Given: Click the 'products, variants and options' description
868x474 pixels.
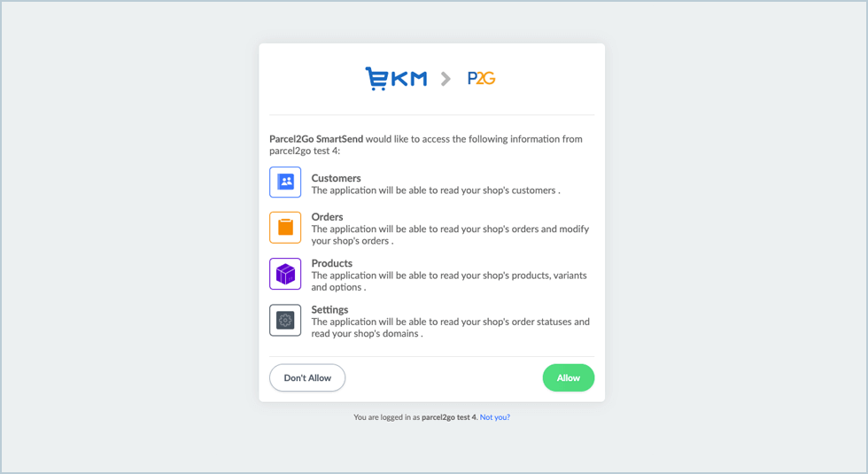Looking at the screenshot, I should click(x=449, y=282).
